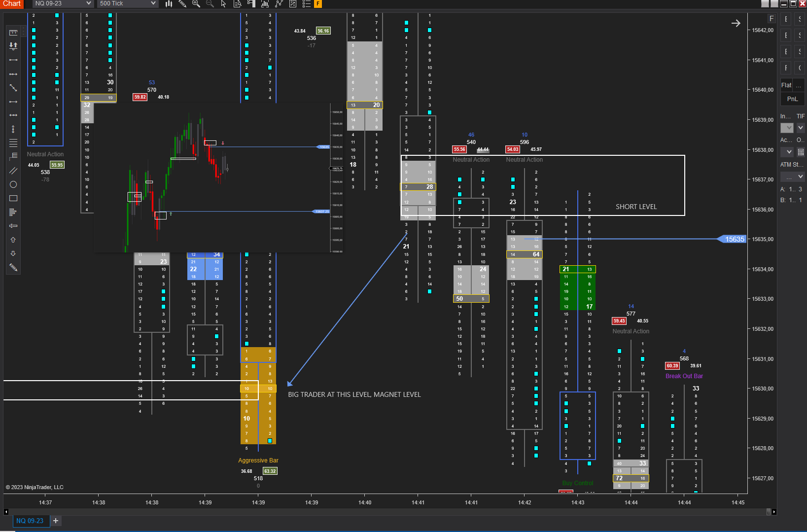
Task: Click the 60.39 red value box
Action: click(672, 366)
